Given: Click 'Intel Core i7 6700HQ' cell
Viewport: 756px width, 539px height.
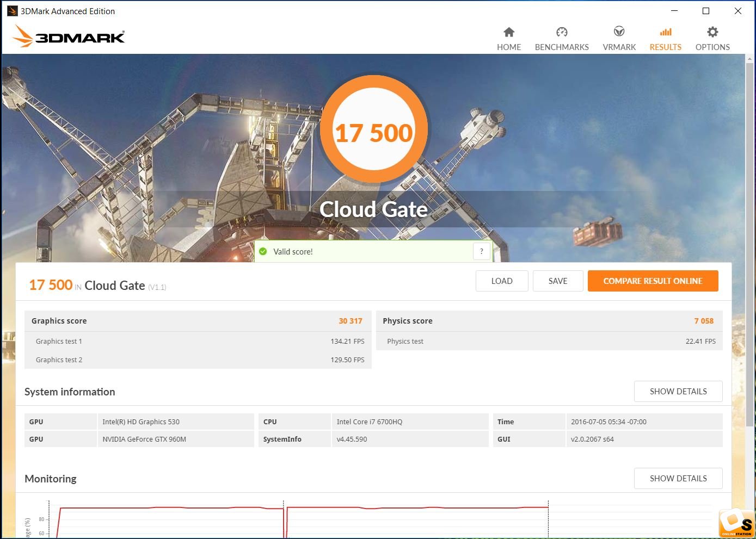Looking at the screenshot, I should pyautogui.click(x=410, y=422).
